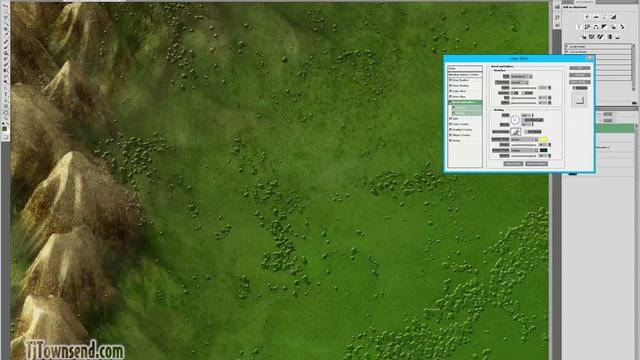Add a Black & White adjustment icon
The image size is (640, 360).
pos(604,27)
